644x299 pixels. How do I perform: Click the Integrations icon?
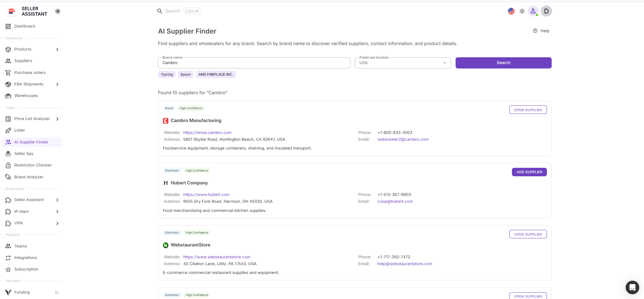(x=8, y=258)
